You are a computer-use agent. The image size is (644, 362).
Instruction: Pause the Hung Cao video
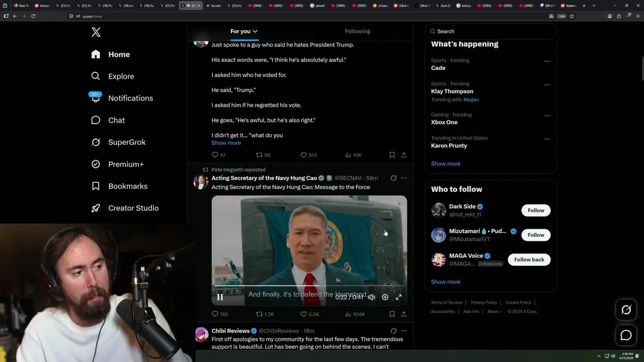tap(220, 297)
